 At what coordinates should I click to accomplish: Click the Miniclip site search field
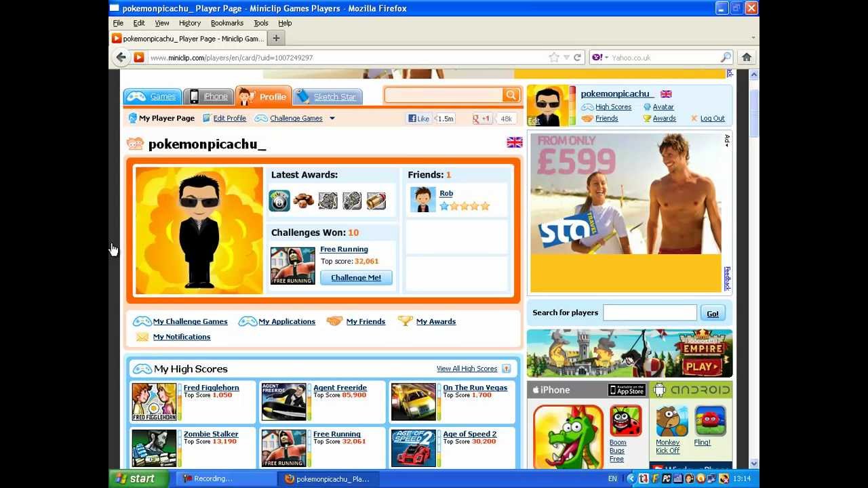[x=444, y=95]
